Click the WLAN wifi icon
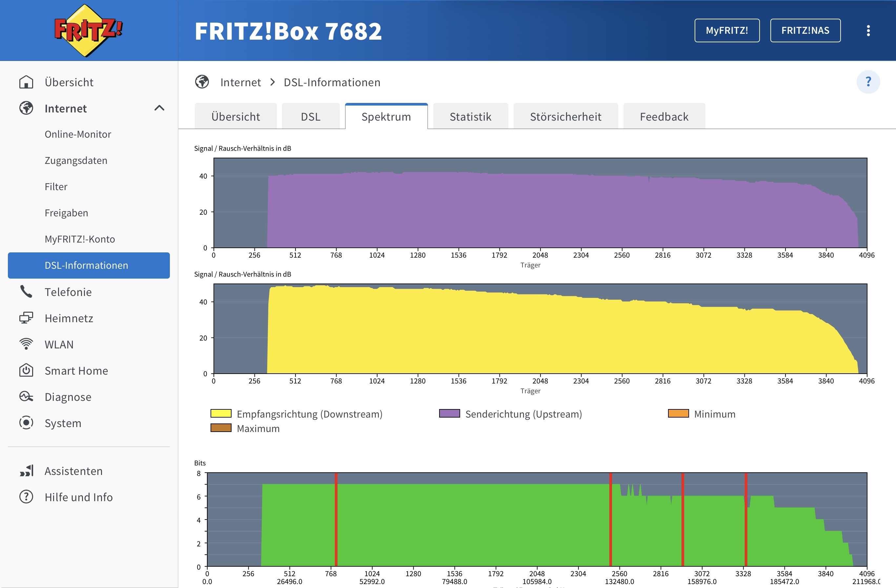Image resolution: width=896 pixels, height=588 pixels. (26, 344)
